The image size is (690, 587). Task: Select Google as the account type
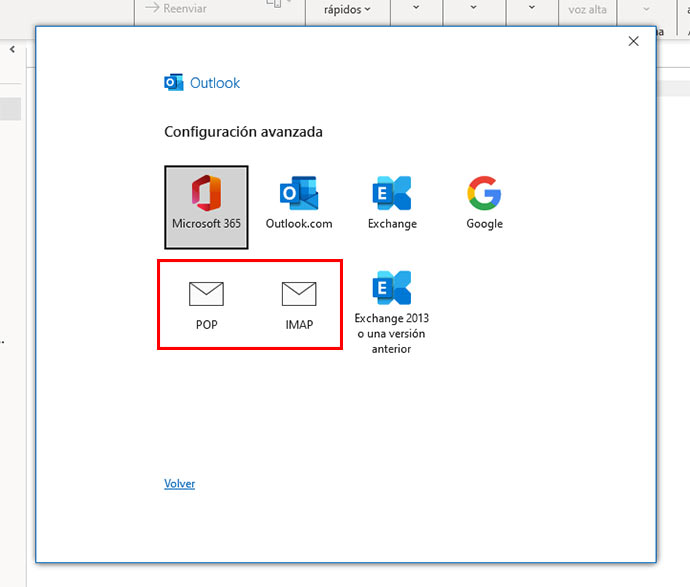(x=484, y=203)
